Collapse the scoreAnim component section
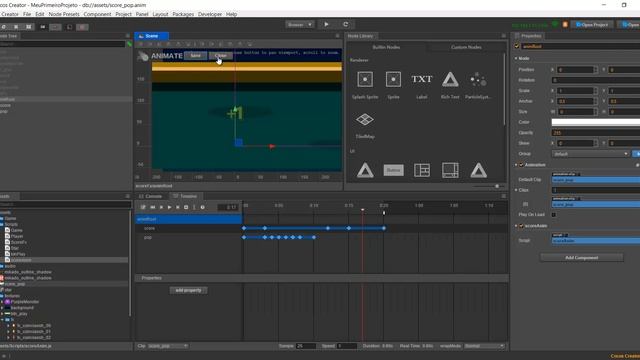 [x=516, y=226]
